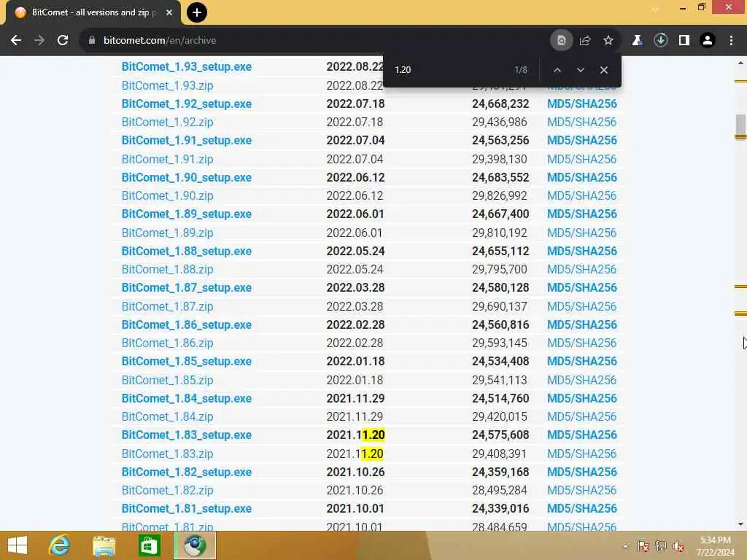Click the forward navigation arrow

pyautogui.click(x=39, y=41)
